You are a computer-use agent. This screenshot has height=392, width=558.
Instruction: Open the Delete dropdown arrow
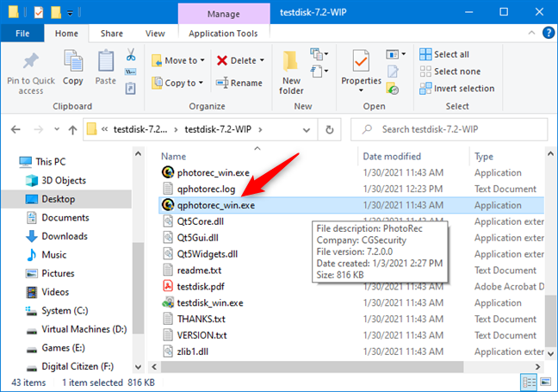coord(262,61)
